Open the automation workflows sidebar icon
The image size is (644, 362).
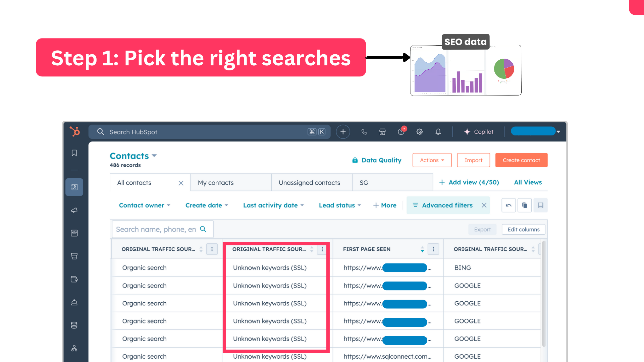click(x=74, y=348)
